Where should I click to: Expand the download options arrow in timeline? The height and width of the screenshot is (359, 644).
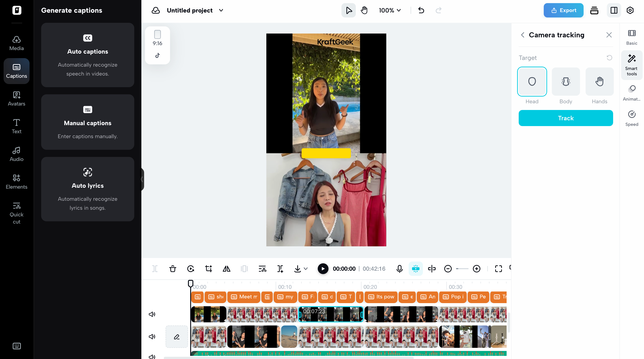tap(305, 269)
